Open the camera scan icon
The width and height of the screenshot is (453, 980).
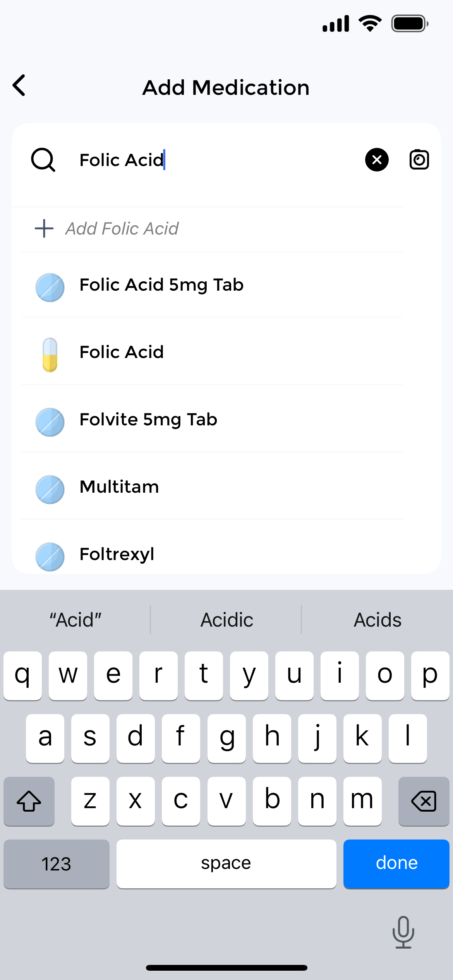pyautogui.click(x=419, y=160)
